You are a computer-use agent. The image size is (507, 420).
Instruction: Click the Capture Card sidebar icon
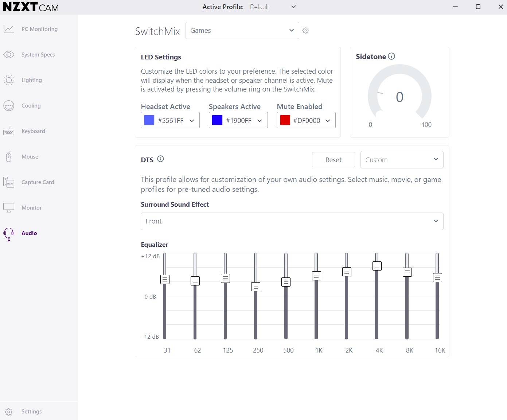pyautogui.click(x=9, y=182)
